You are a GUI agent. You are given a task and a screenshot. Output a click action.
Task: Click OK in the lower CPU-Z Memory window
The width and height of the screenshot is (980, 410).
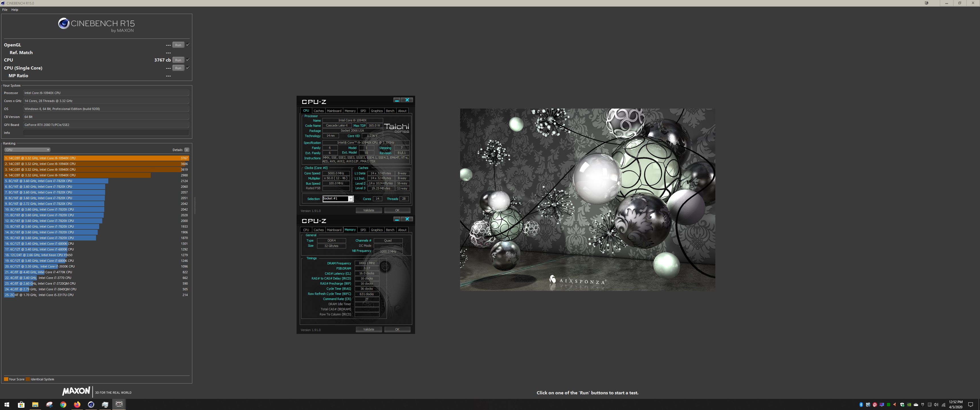tap(397, 329)
